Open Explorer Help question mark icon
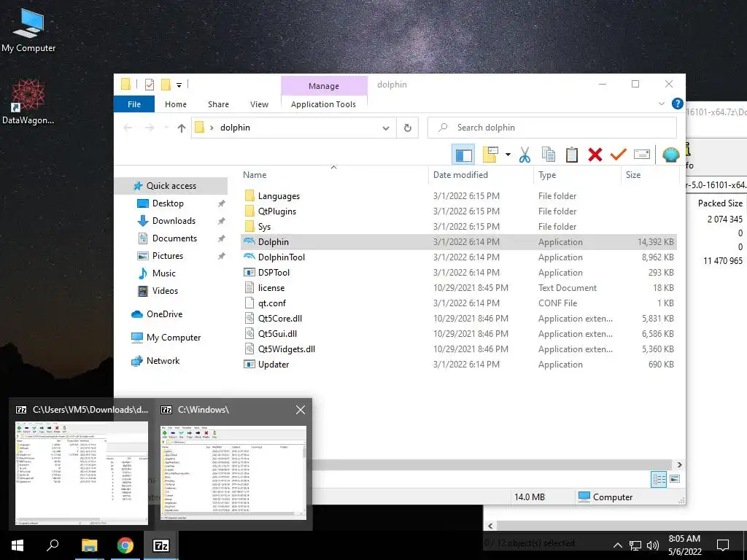 (x=677, y=104)
